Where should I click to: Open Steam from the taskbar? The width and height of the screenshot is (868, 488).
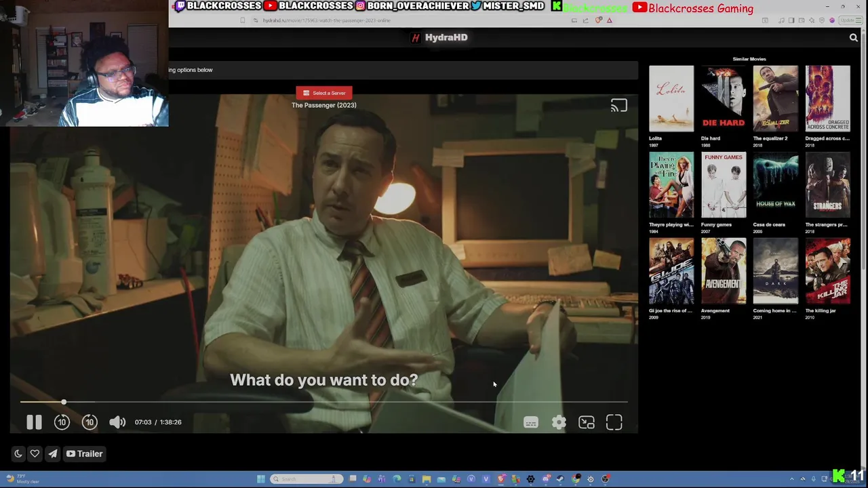(560, 479)
